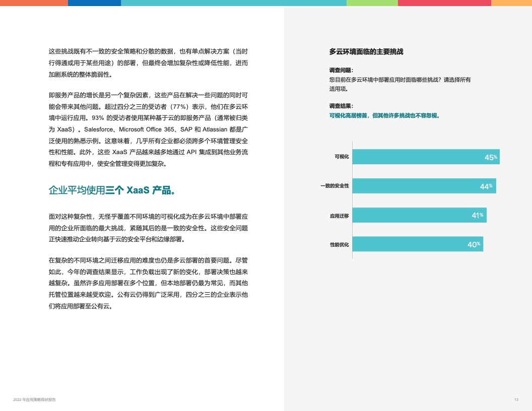Click the red segment in top color strip
This screenshot has height=411, width=532.
pos(444,3)
